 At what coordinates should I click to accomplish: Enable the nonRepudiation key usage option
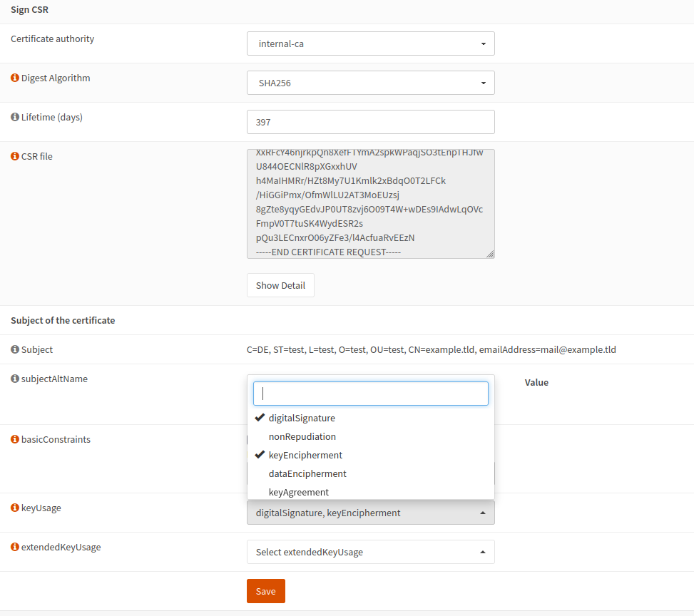302,436
